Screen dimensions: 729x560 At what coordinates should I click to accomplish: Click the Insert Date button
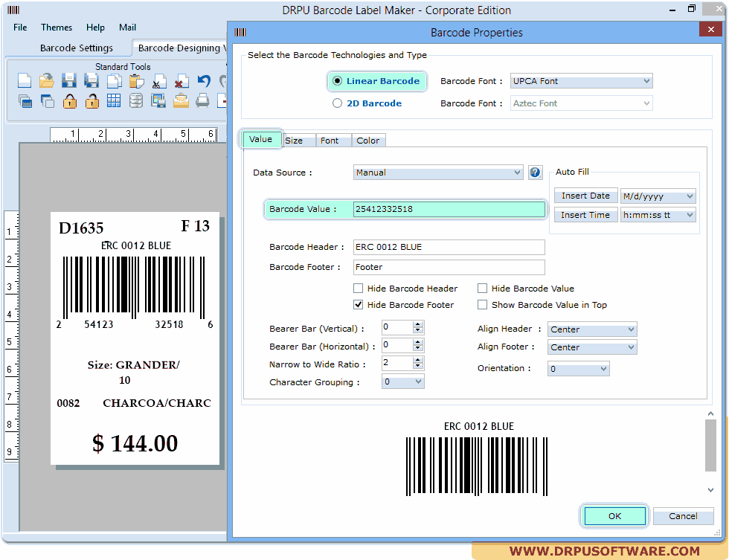[585, 196]
